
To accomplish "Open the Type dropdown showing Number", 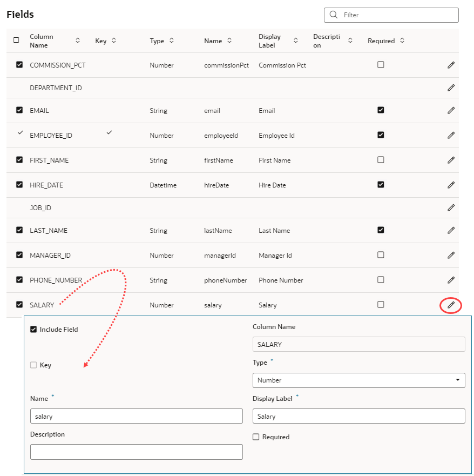I will point(358,380).
